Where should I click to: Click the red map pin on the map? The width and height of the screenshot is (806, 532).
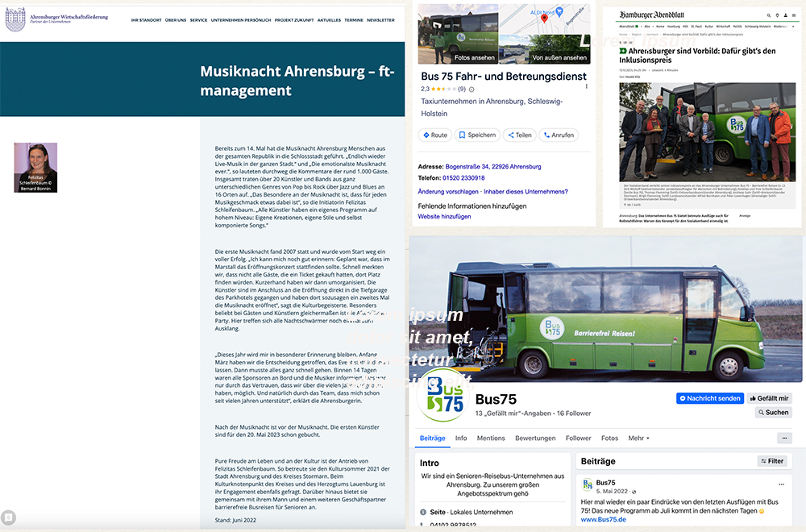click(x=544, y=18)
